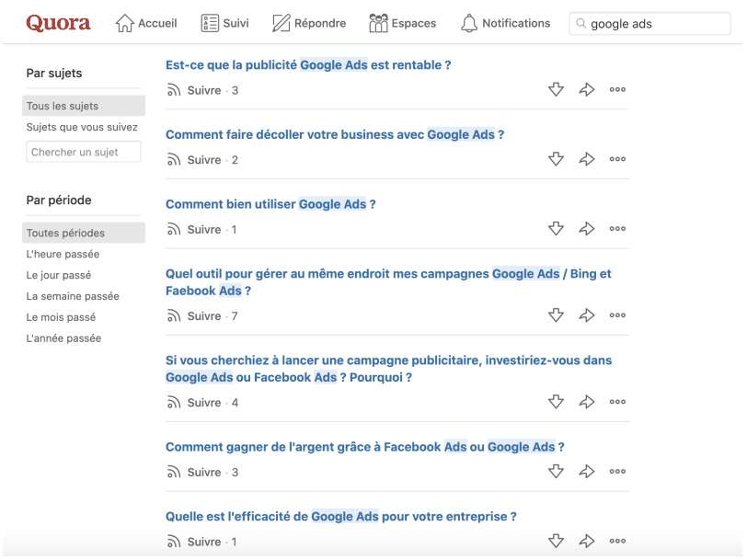Open Répondre pencil icon
This screenshot has width=747, height=560.
tap(282, 23)
